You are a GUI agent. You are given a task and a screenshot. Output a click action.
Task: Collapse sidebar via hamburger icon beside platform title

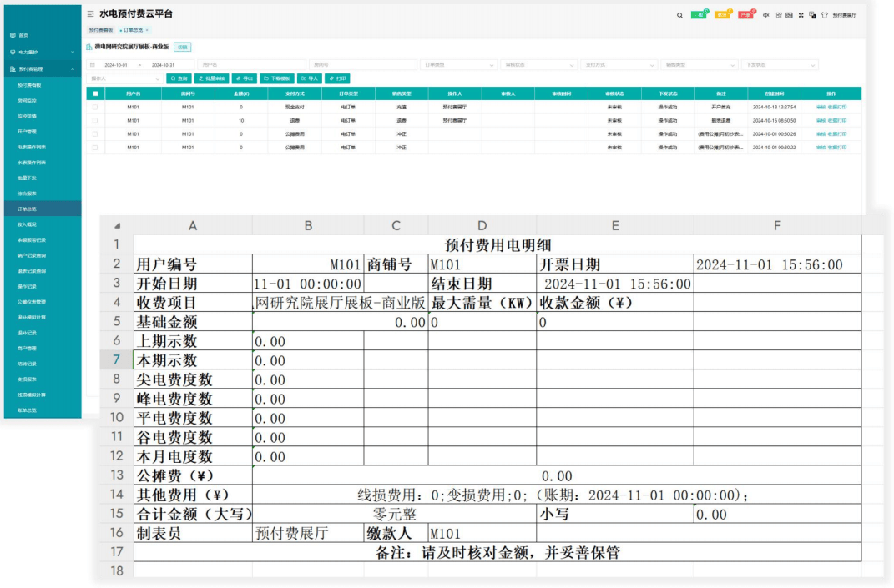tap(91, 13)
